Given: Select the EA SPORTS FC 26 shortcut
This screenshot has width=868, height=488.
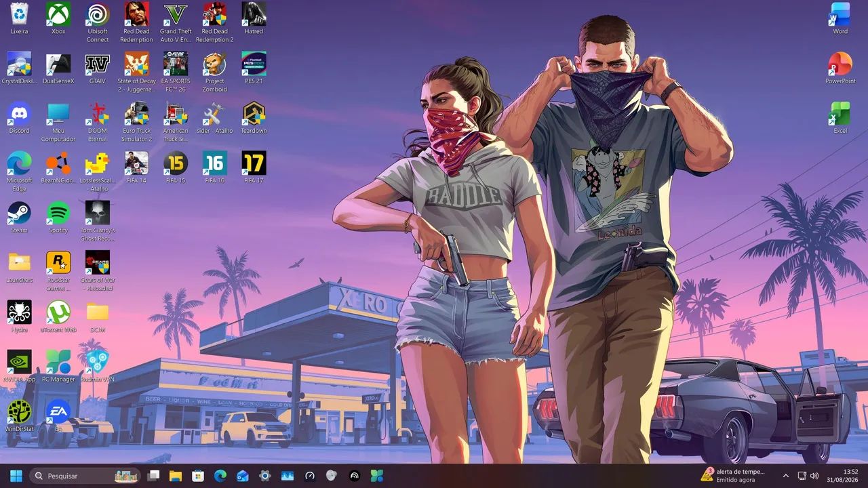Looking at the screenshot, I should [176, 72].
